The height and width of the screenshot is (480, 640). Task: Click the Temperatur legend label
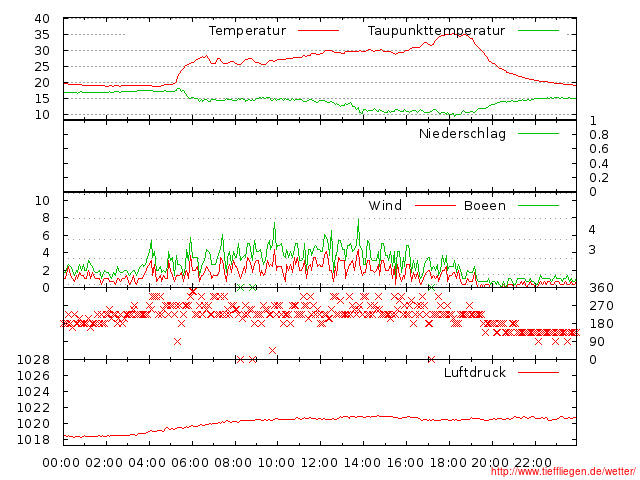pyautogui.click(x=247, y=31)
